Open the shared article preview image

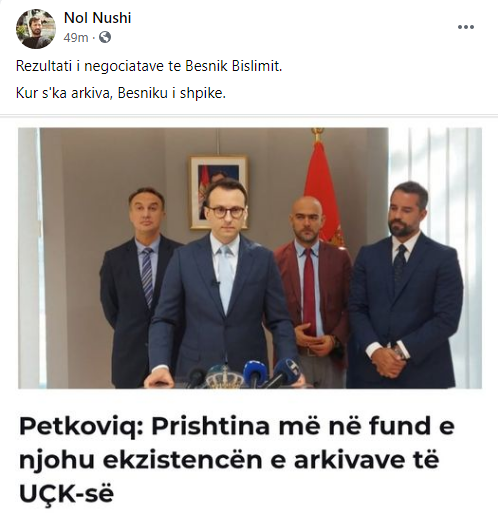[250, 258]
